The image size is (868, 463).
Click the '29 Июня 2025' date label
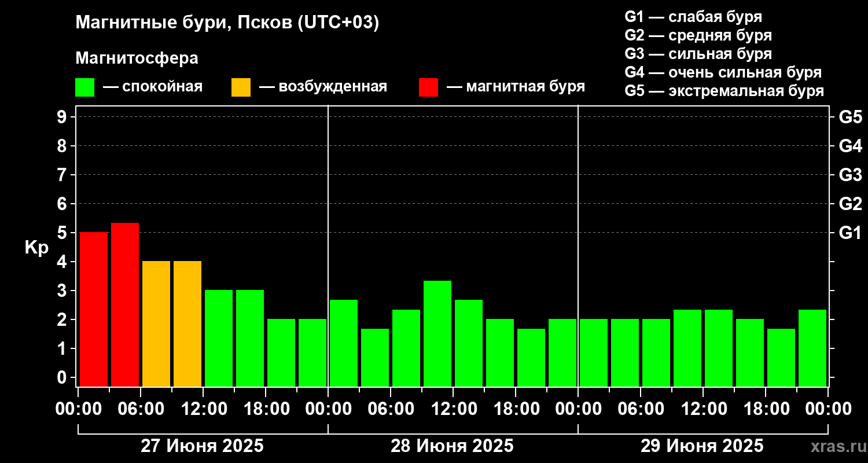(x=702, y=446)
